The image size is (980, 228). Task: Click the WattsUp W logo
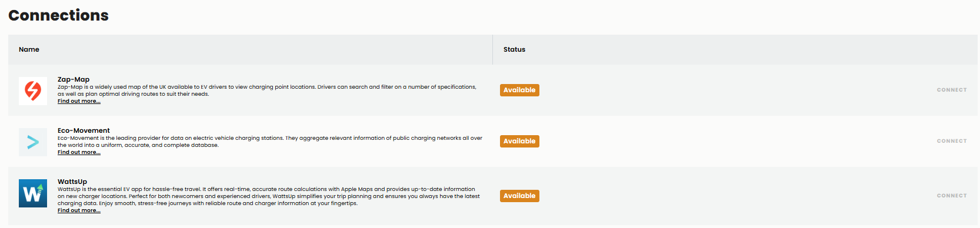(x=33, y=193)
